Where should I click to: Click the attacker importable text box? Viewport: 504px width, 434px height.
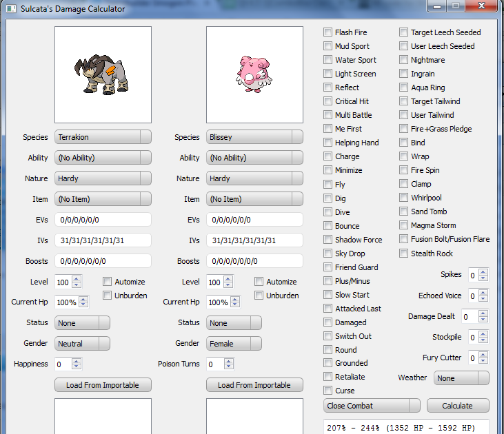coord(103,416)
